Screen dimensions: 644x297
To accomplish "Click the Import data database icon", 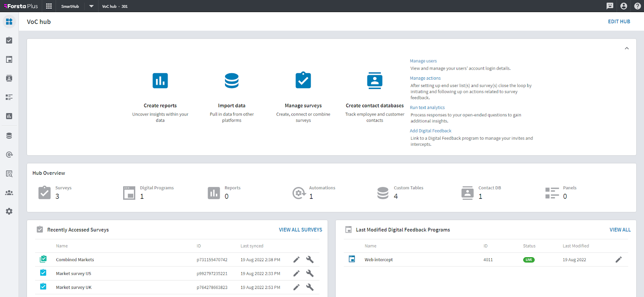I will point(232,80).
